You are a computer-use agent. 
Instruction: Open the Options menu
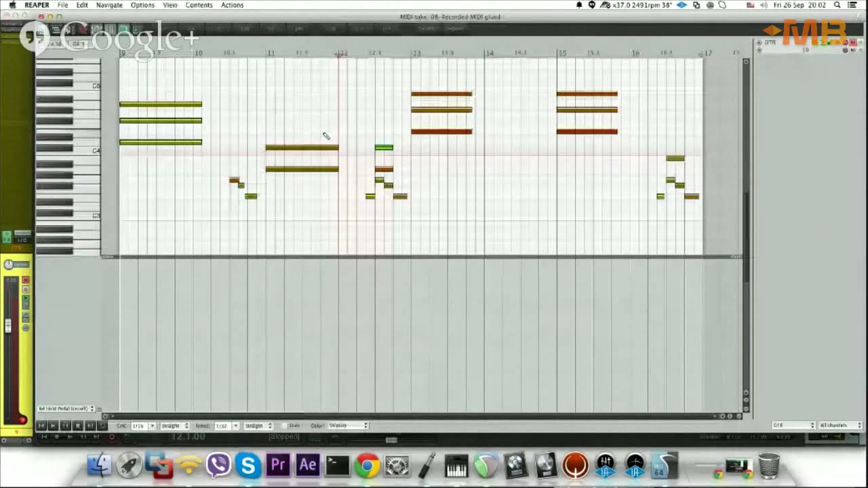click(142, 5)
